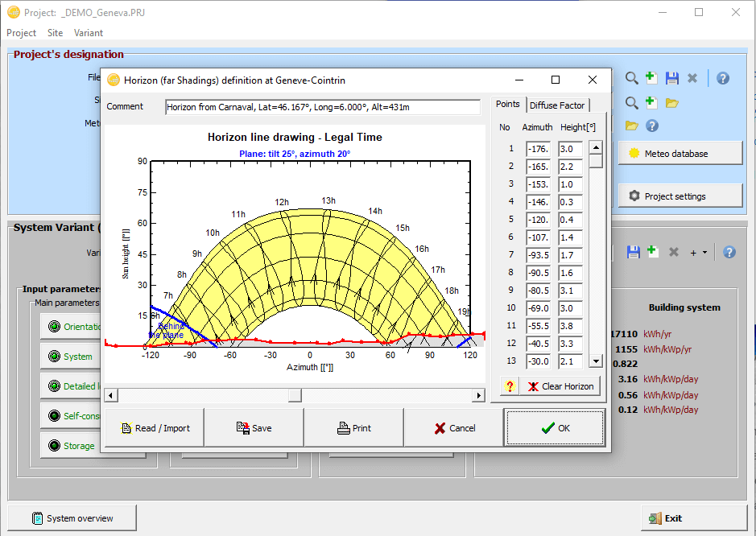Click the help icon in the System Variant toolbar
This screenshot has height=536, width=756.
[729, 252]
